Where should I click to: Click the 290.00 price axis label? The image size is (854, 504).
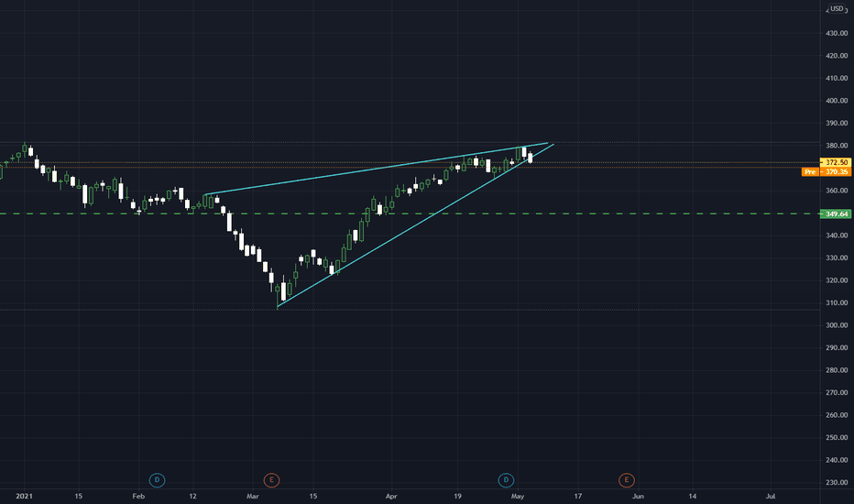[x=837, y=347]
